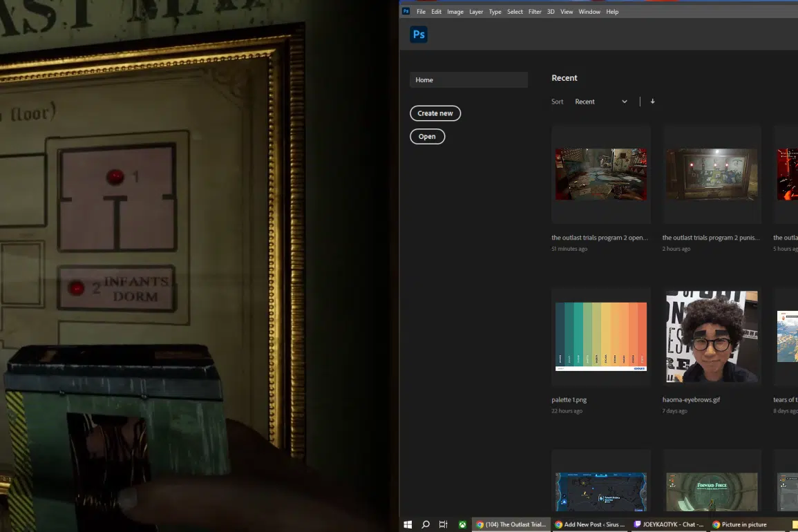The height and width of the screenshot is (532, 798).
Task: Click the Create new button
Action: [x=435, y=113]
